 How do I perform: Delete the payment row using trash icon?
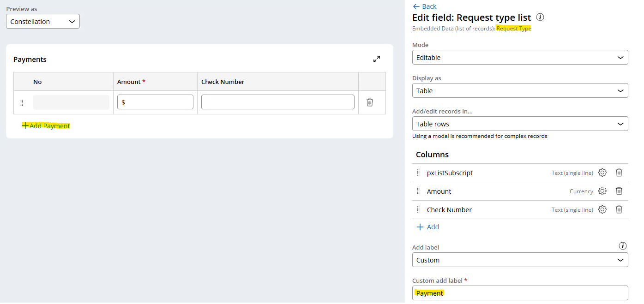(x=369, y=102)
